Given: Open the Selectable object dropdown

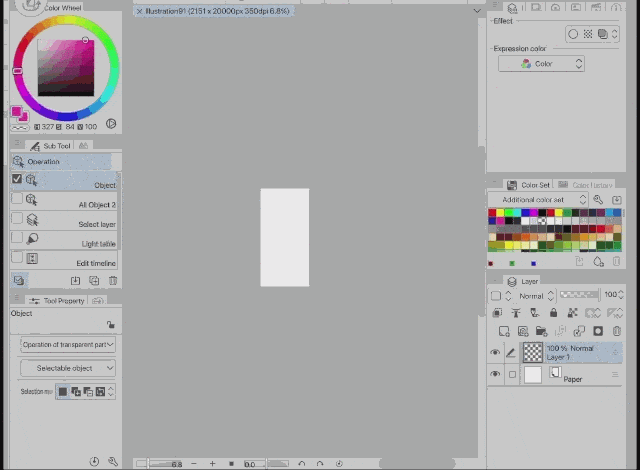Looking at the screenshot, I should pyautogui.click(x=68, y=368).
